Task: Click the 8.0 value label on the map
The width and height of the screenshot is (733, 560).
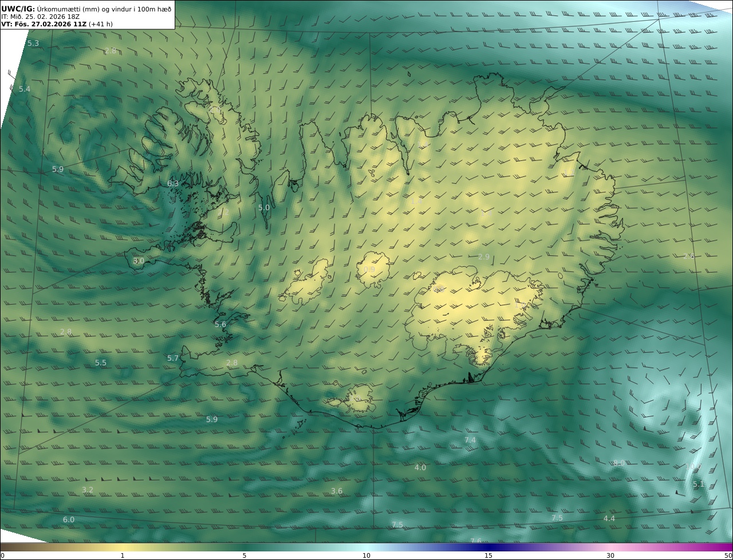Action: pyautogui.click(x=619, y=463)
